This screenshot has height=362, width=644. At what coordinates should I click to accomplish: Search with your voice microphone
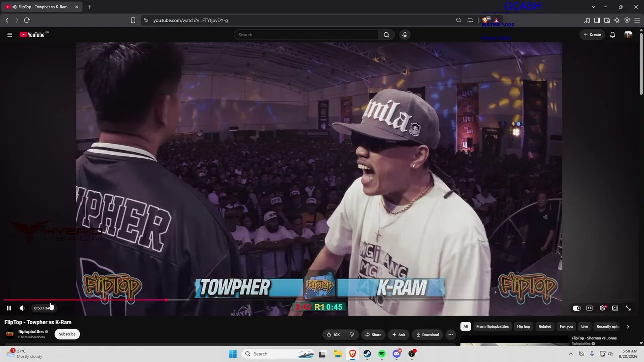tap(405, 35)
